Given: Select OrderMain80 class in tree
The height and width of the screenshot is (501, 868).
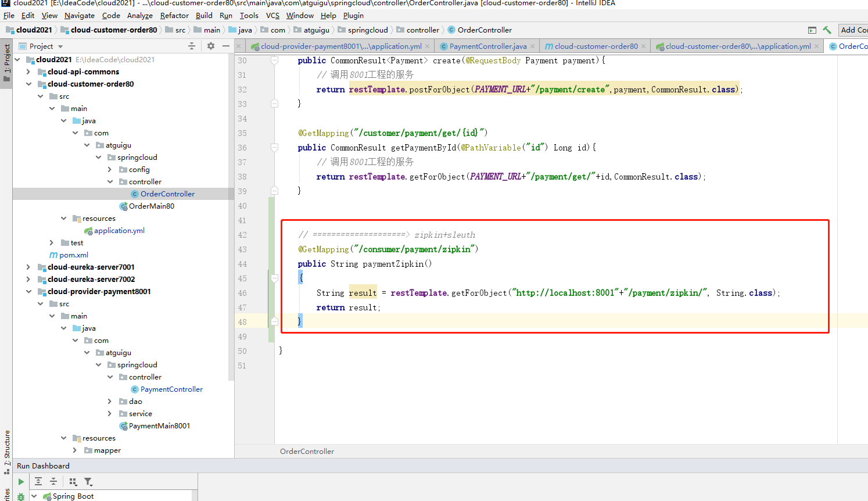Looking at the screenshot, I should (151, 206).
